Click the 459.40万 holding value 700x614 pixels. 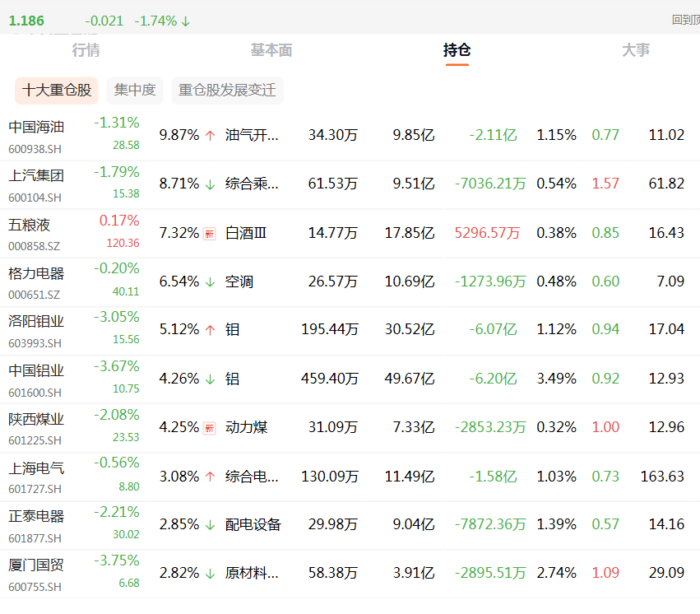tap(330, 379)
